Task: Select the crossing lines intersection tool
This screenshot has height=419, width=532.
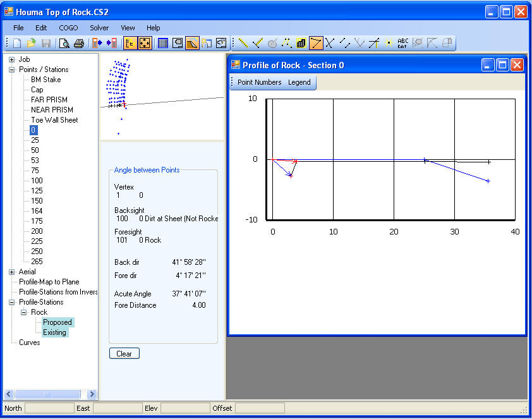Action: [x=330, y=43]
